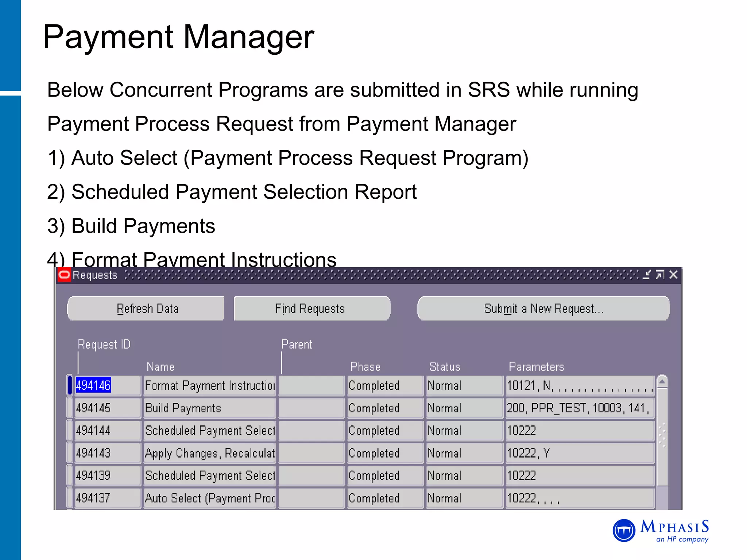Click the Refresh Data button

tap(146, 308)
